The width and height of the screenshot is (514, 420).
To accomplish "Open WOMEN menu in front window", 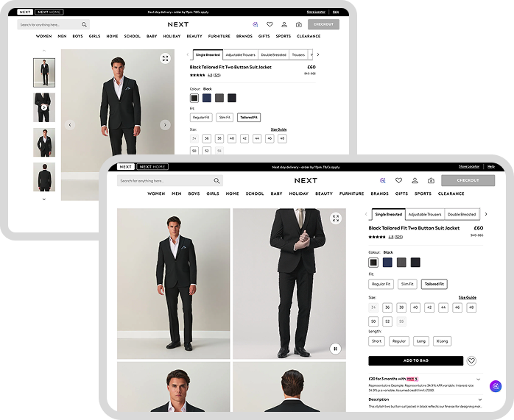I will coord(156,193).
